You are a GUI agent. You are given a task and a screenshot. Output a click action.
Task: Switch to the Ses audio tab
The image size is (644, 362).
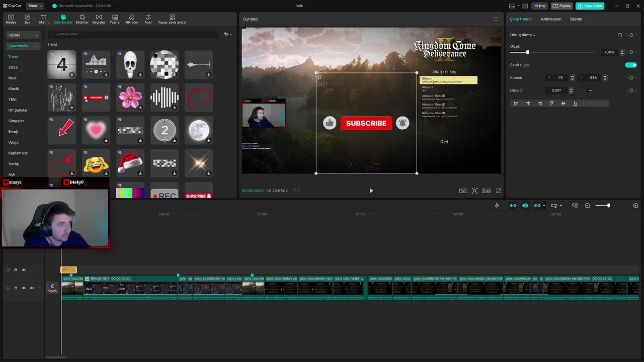pos(27,19)
